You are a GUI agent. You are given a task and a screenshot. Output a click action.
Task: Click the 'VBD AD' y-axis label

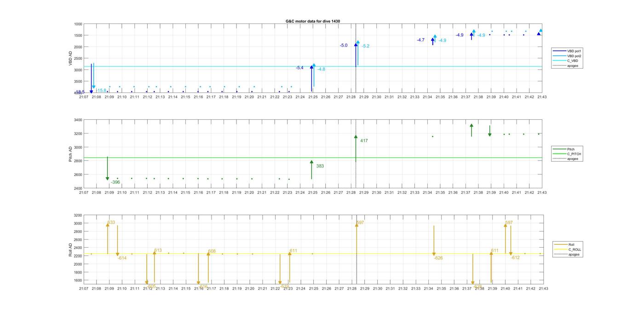click(70, 58)
